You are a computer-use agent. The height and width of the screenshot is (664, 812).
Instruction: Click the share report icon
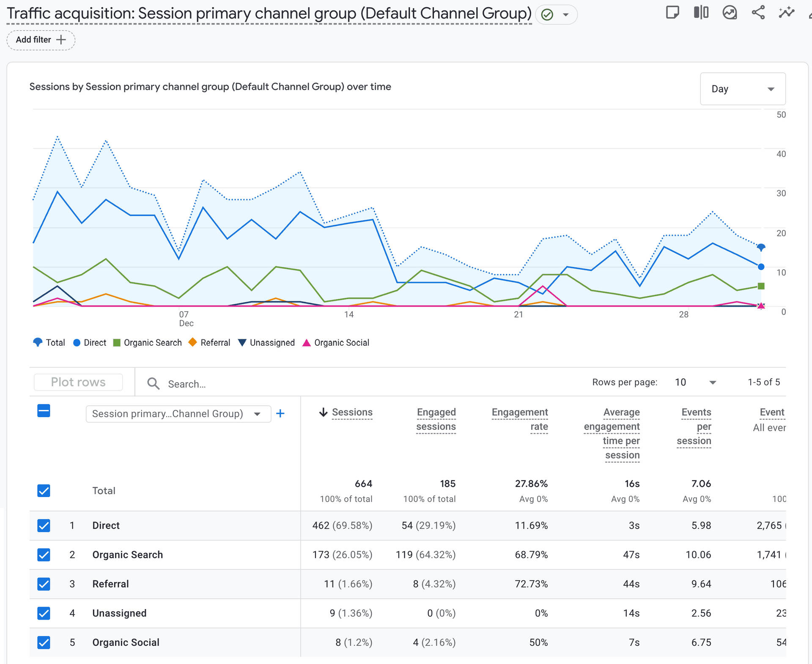(x=758, y=13)
